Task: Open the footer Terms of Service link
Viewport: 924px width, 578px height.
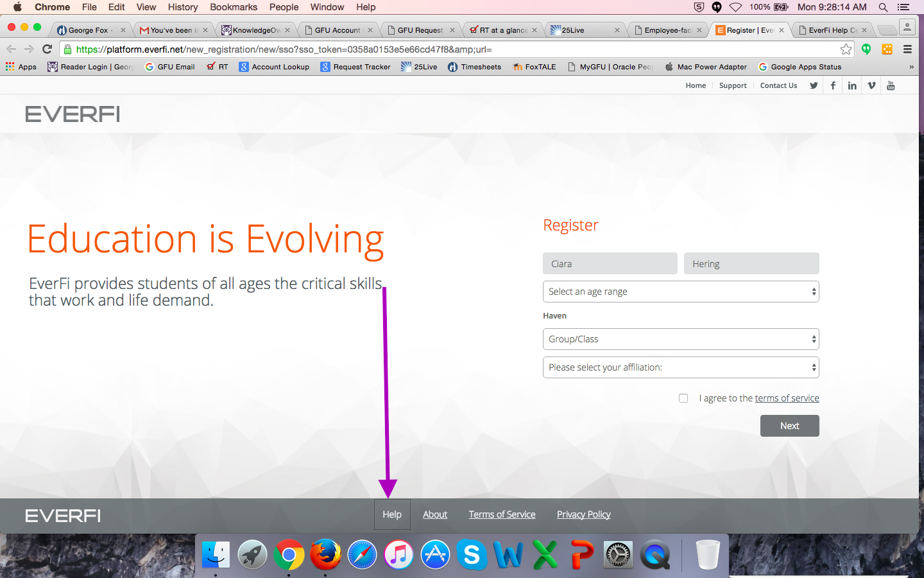Action: click(502, 514)
